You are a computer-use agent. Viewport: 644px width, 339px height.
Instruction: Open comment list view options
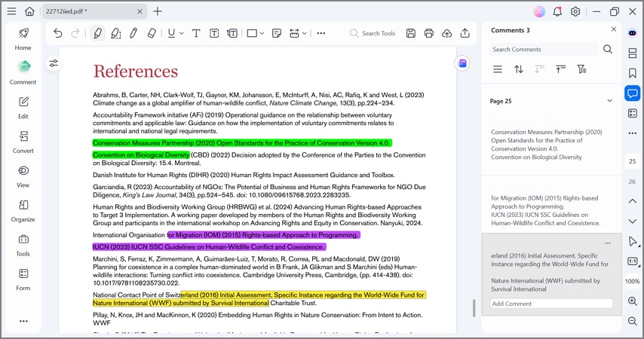(498, 69)
